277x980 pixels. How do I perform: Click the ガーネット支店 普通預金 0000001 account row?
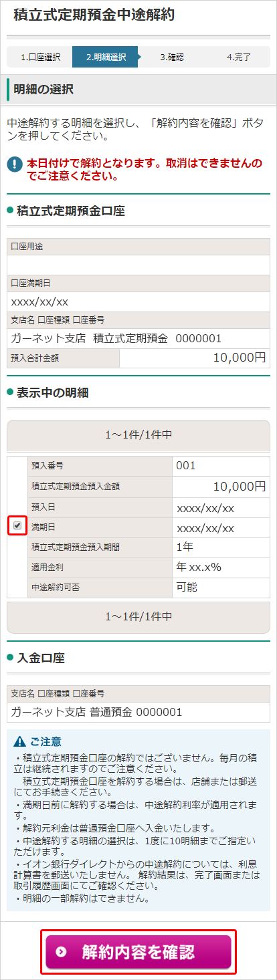coord(138,712)
